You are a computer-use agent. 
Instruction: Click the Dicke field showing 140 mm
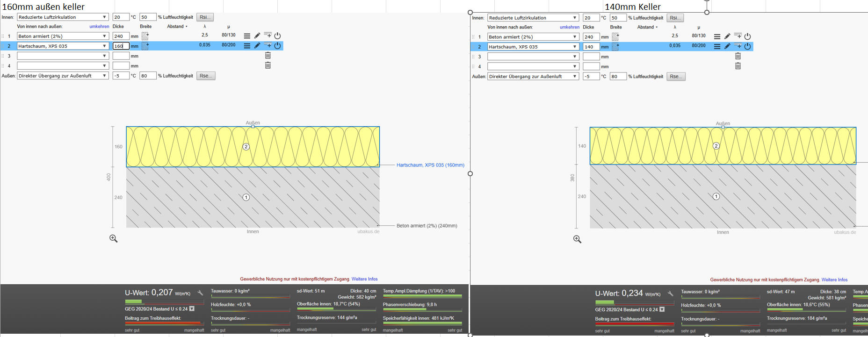click(x=591, y=47)
